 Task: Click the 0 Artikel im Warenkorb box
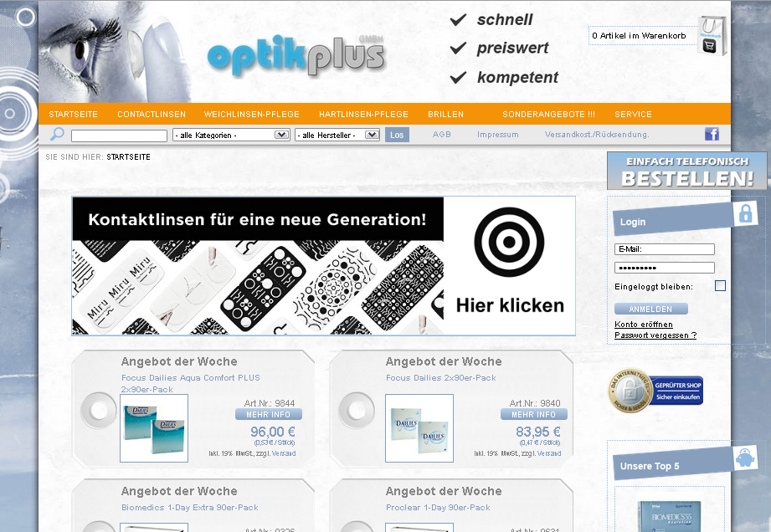pos(643,35)
